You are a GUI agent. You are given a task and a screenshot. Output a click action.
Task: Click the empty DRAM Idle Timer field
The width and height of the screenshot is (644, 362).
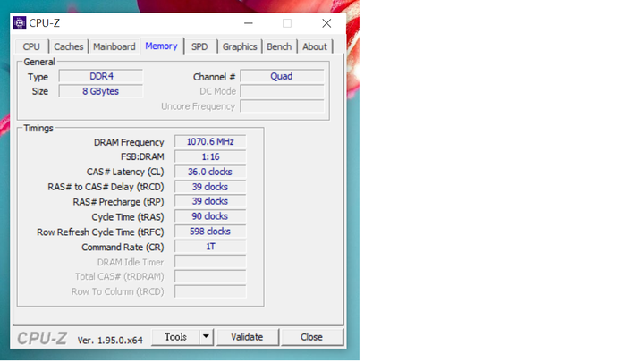pyautogui.click(x=210, y=261)
